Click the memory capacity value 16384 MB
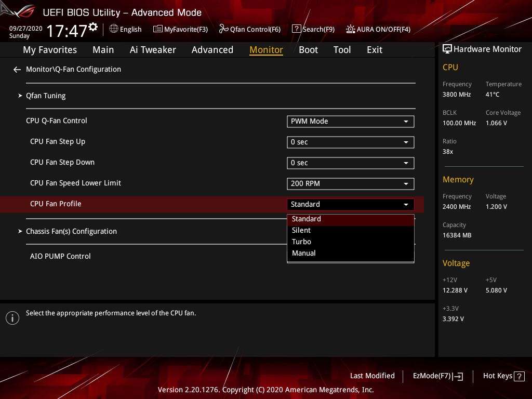 pyautogui.click(x=457, y=235)
